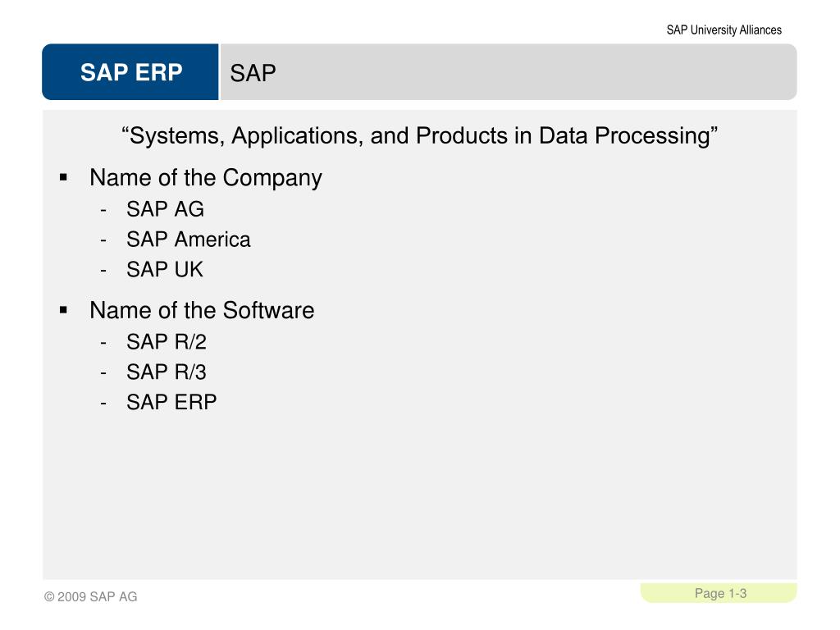Click the 2009 SAP AG copyright text
The height and width of the screenshot is (630, 840).
90,597
